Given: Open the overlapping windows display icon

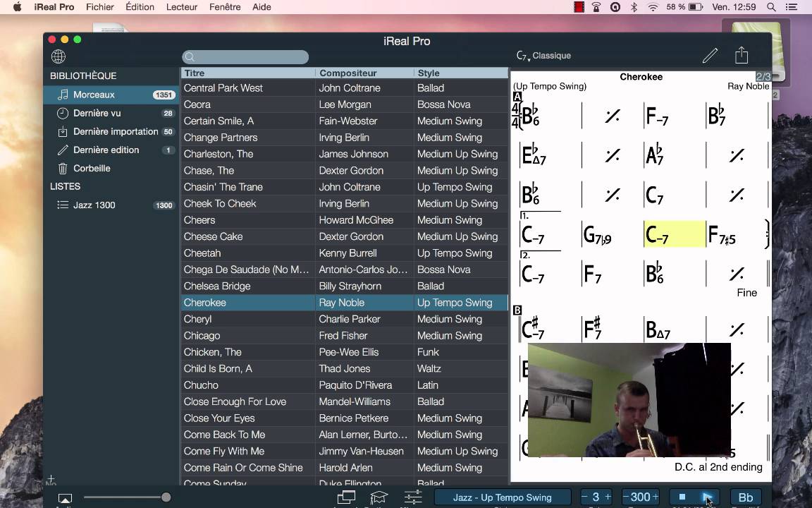Looking at the screenshot, I should (x=346, y=497).
